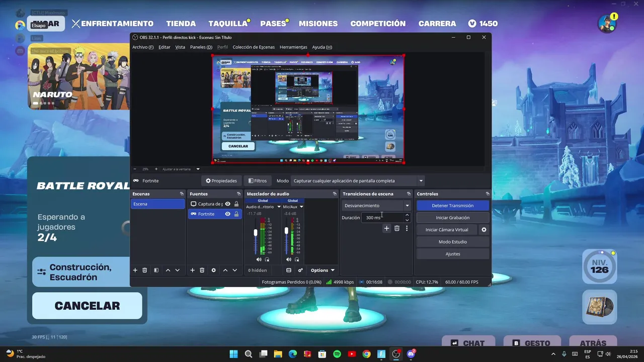Unlock the Captura de pantalla source
The image size is (644, 362).
click(236, 204)
